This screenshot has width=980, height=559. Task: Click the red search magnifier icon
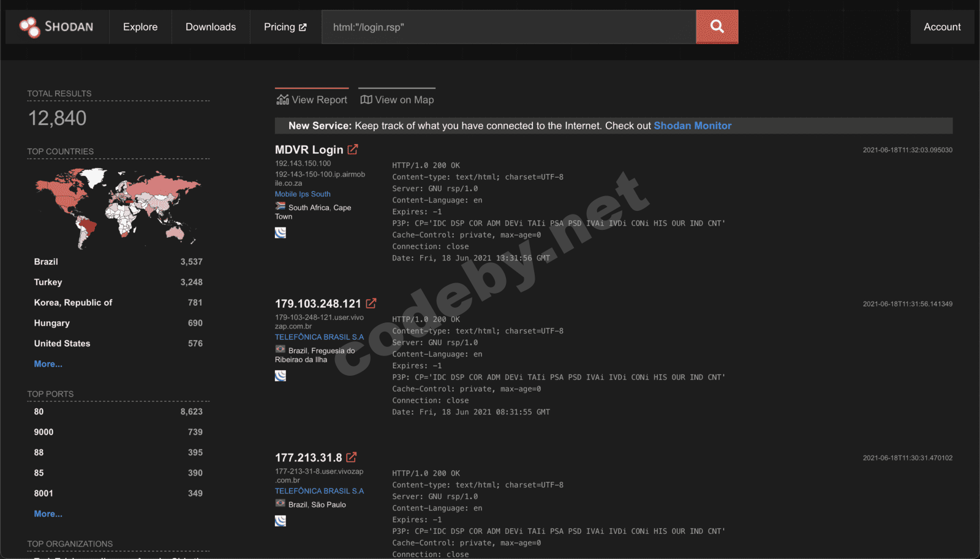717,26
